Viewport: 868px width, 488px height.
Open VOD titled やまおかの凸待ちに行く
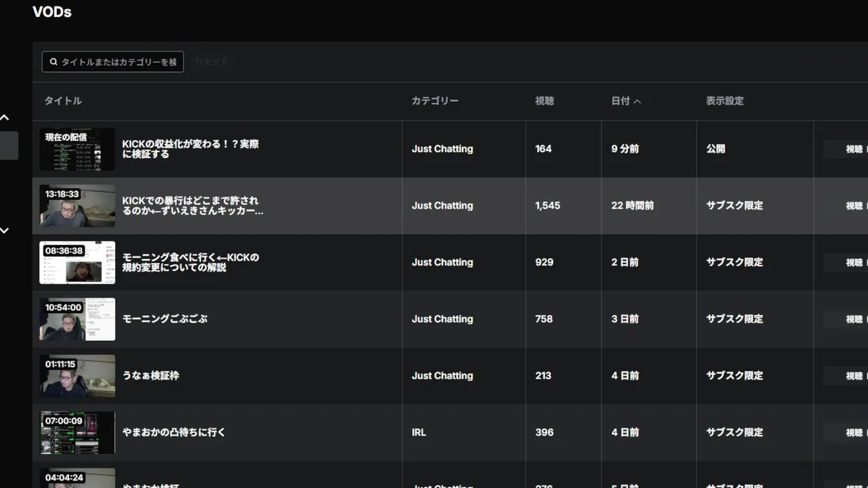[x=174, y=432]
